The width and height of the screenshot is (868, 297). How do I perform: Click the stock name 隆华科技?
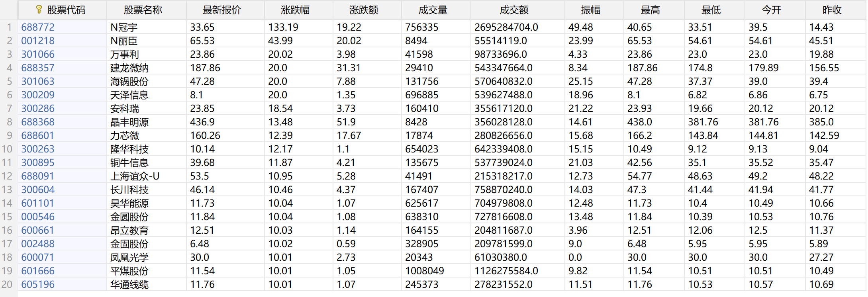point(129,149)
